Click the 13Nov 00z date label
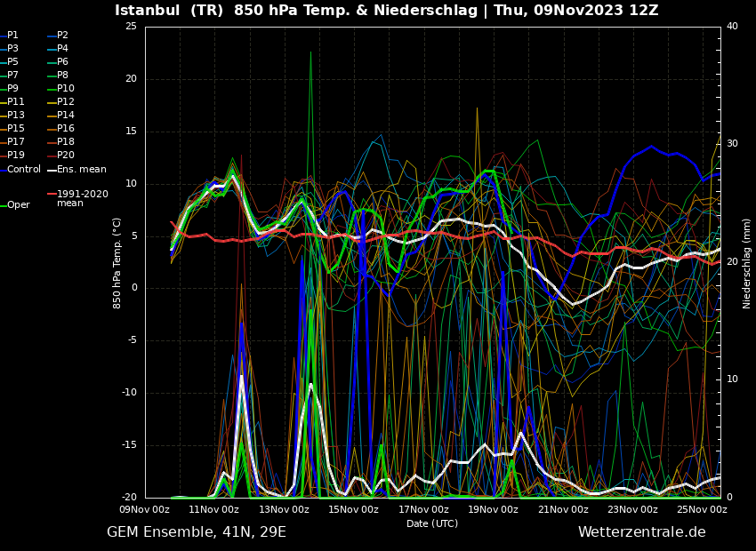Image resolution: width=756 pixels, height=551 pixels. (284, 509)
